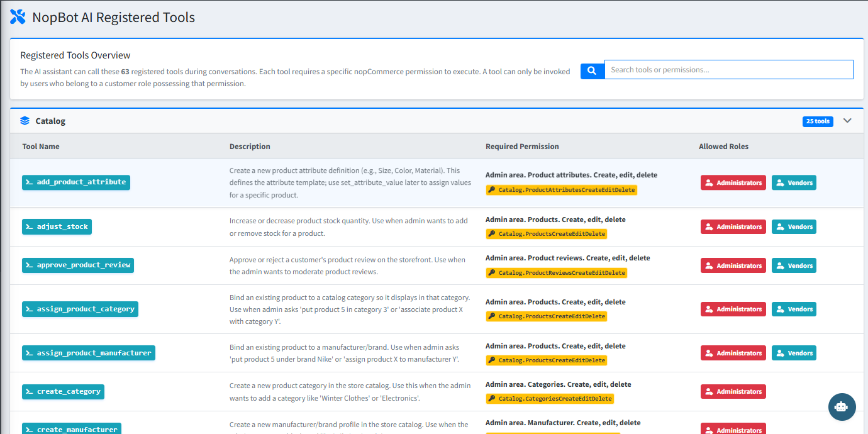The image size is (868, 434).
Task: Click the Description column header
Action: 250,147
